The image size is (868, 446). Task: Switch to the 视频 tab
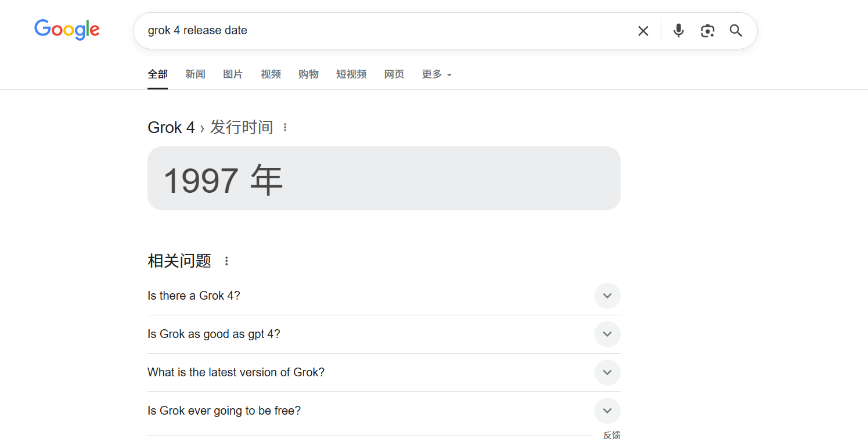[x=271, y=74]
